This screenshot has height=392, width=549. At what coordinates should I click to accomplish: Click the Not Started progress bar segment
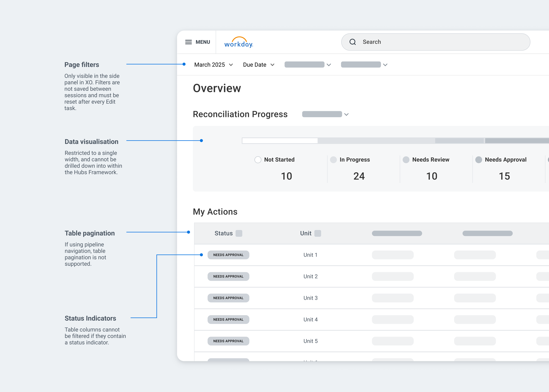tap(280, 141)
